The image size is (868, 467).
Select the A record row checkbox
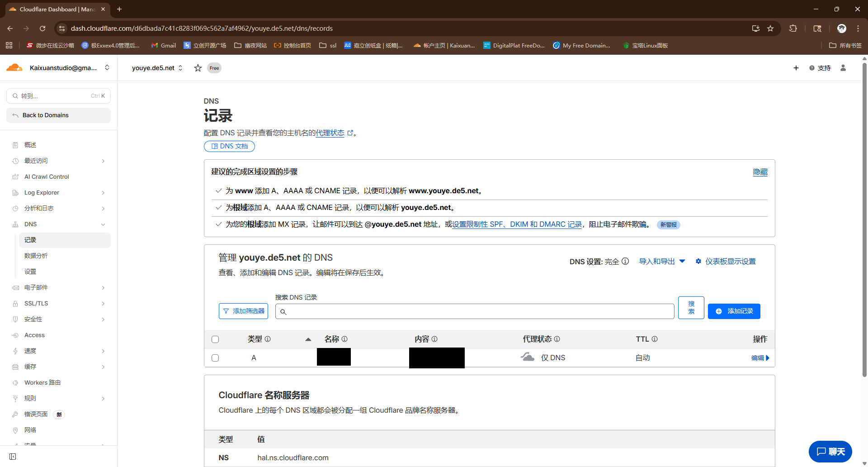pos(215,358)
